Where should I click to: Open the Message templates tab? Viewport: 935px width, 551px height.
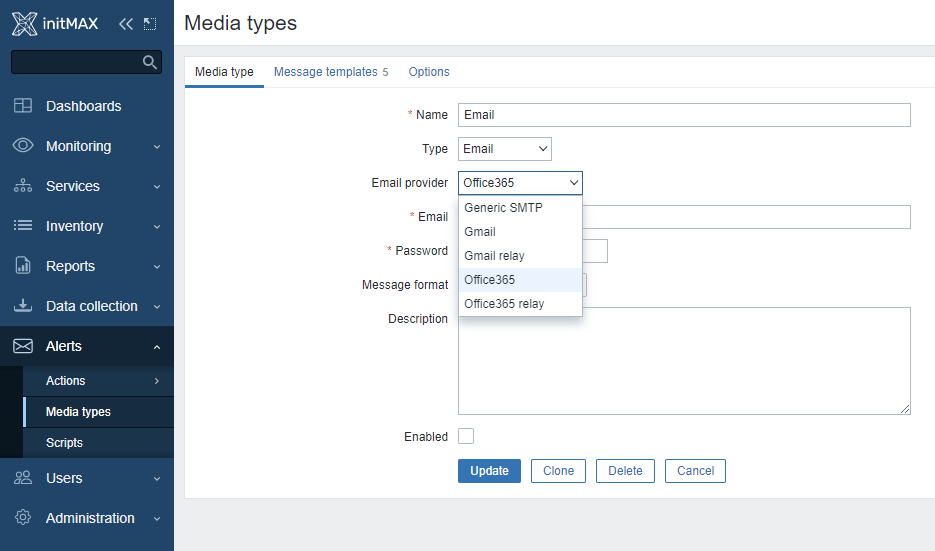[331, 72]
